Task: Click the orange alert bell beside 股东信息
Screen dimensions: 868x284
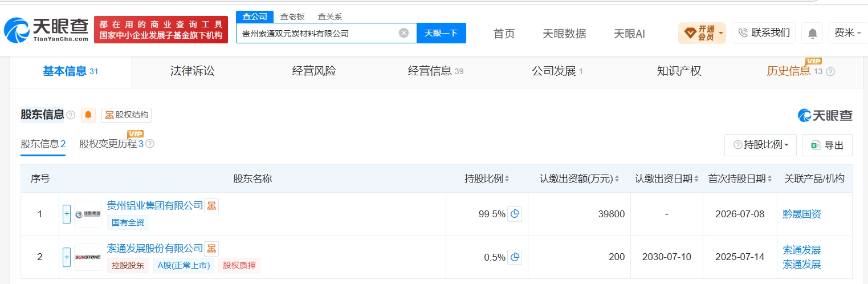Action: (88, 115)
